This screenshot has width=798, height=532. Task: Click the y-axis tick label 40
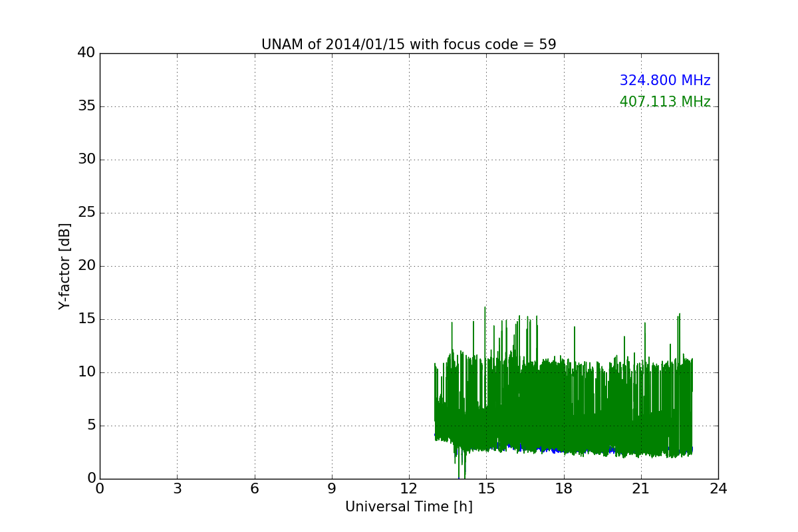tap(86, 53)
